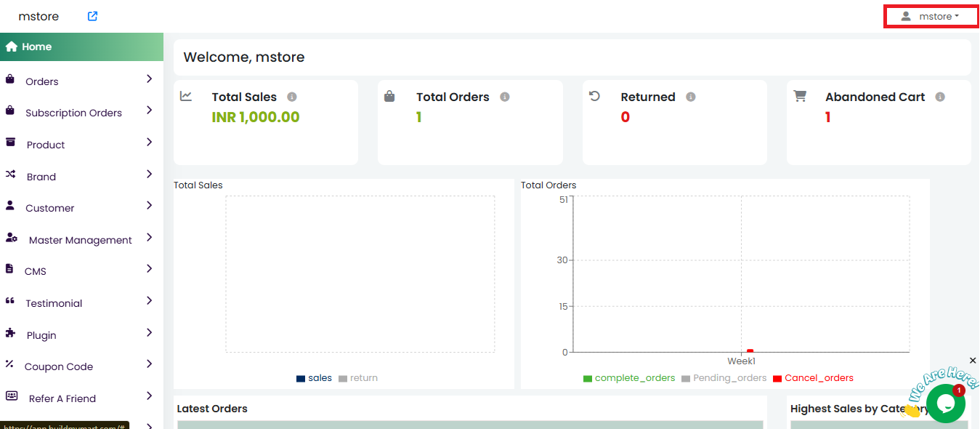The width and height of the screenshot is (980, 429).
Task: Click the Total Sales info icon
Action: (x=292, y=97)
